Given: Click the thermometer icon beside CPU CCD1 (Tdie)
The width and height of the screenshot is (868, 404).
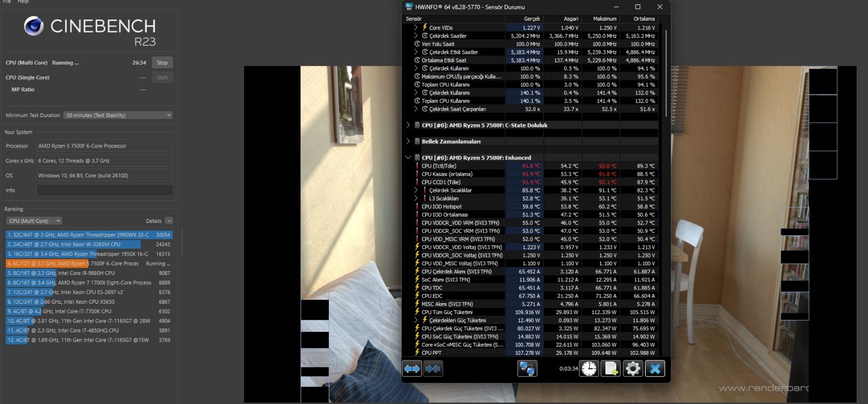Looking at the screenshot, I should [x=417, y=182].
